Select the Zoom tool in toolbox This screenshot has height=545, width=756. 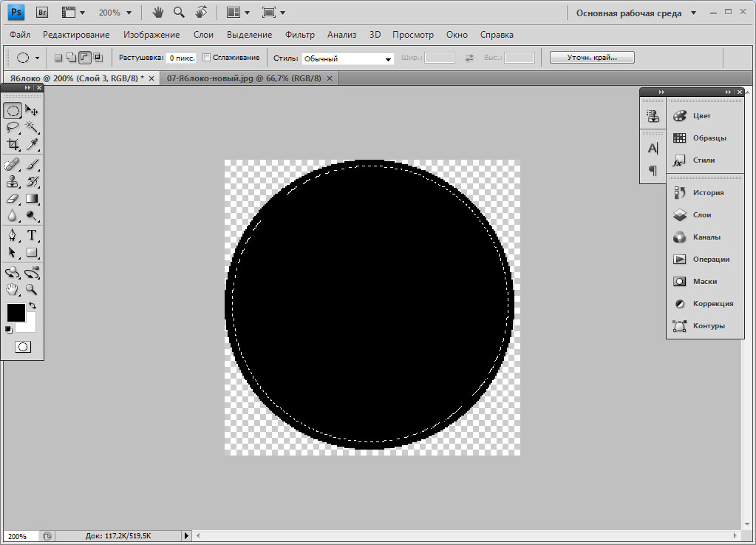coord(32,289)
